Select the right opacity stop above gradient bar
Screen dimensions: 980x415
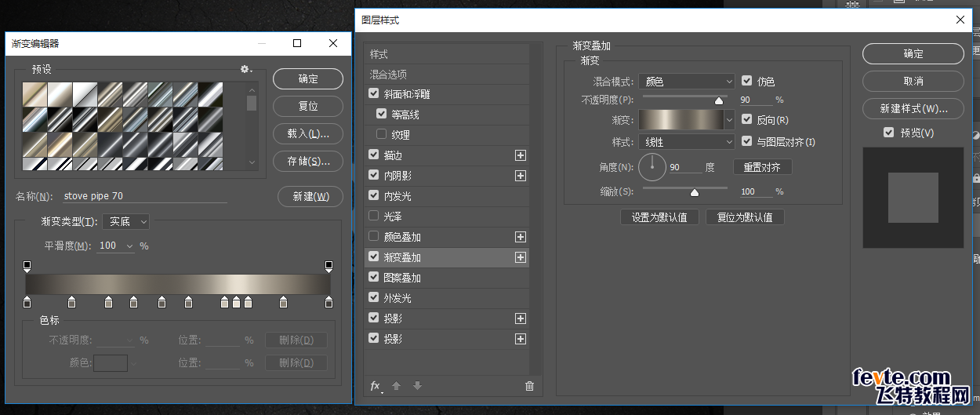328,267
